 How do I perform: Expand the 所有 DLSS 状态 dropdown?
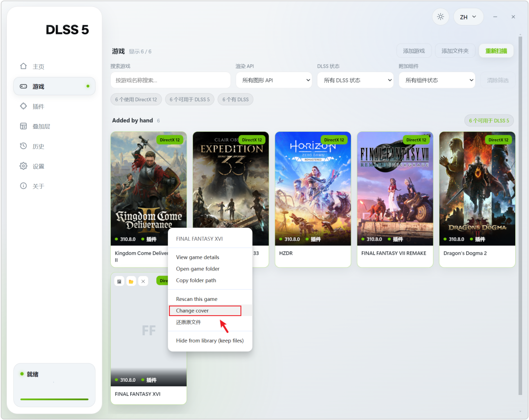coord(355,80)
